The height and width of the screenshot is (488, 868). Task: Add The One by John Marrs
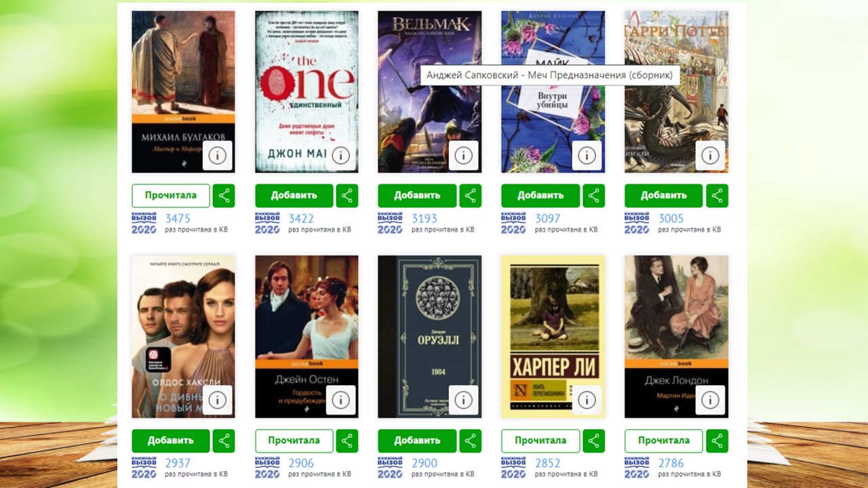pyautogui.click(x=294, y=195)
